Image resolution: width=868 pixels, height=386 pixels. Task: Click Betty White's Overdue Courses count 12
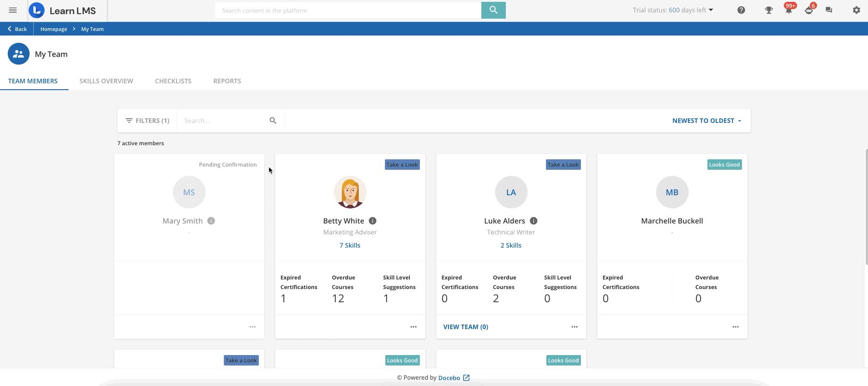pos(338,299)
